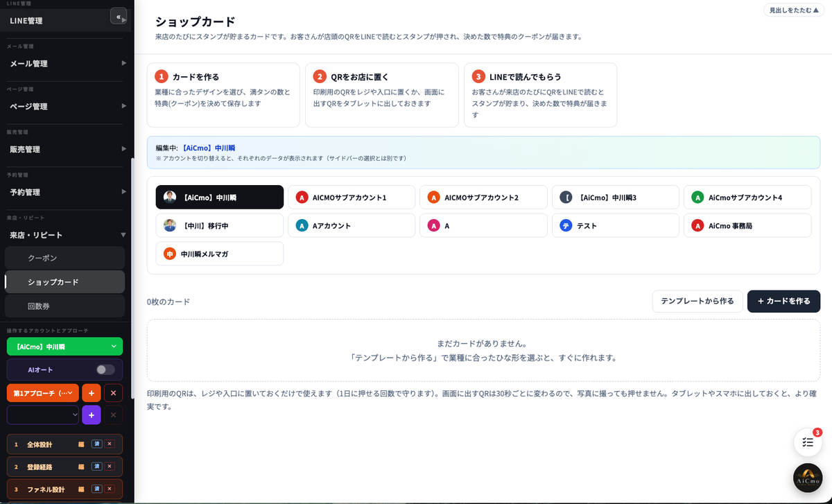Switch to 【中川】移行中 account
Screen dimensions: 832x504
220,225
